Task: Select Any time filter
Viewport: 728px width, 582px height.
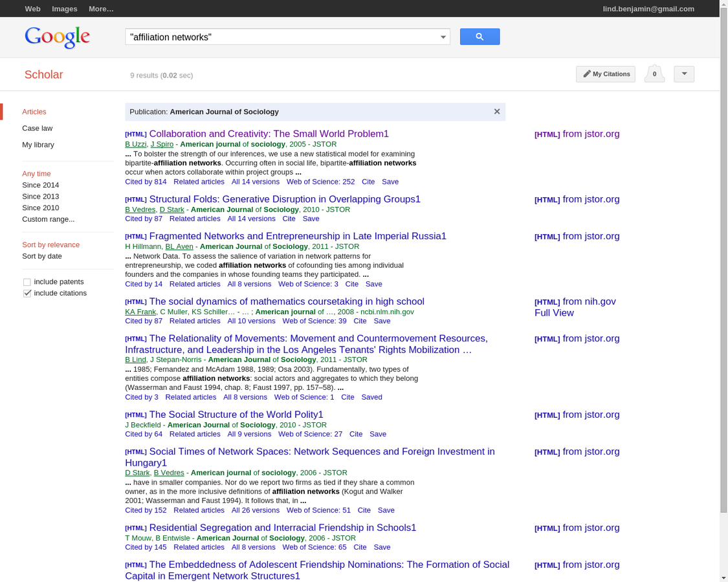Action: 36,173
